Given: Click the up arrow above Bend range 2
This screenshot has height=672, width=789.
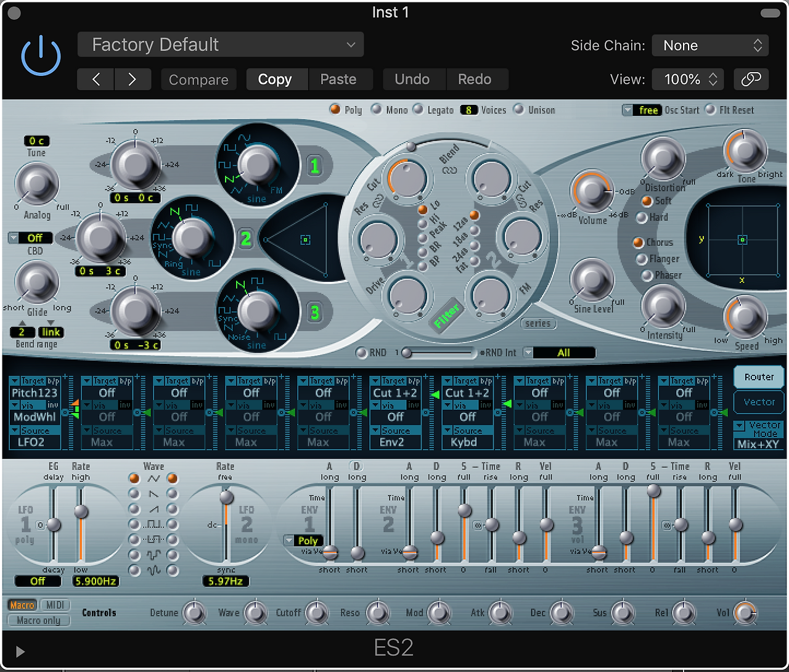Looking at the screenshot, I should (x=22, y=322).
